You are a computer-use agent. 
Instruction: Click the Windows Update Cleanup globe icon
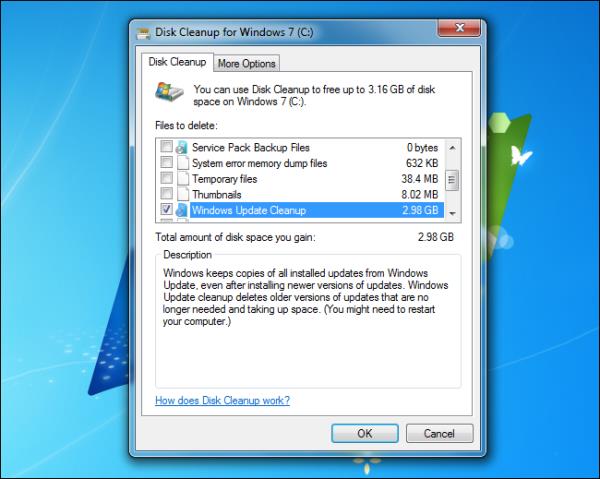click(x=181, y=211)
